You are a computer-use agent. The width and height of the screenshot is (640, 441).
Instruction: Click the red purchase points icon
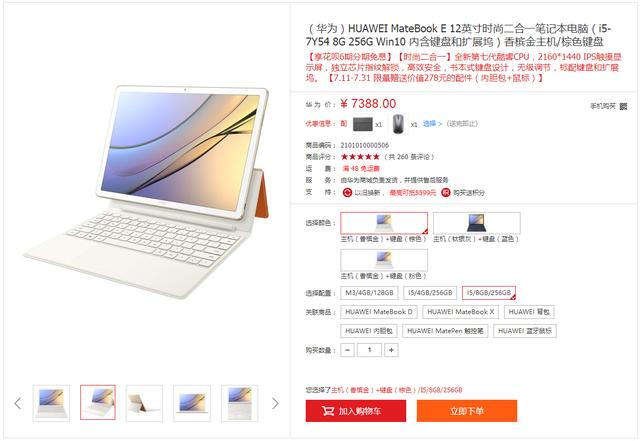point(446,192)
